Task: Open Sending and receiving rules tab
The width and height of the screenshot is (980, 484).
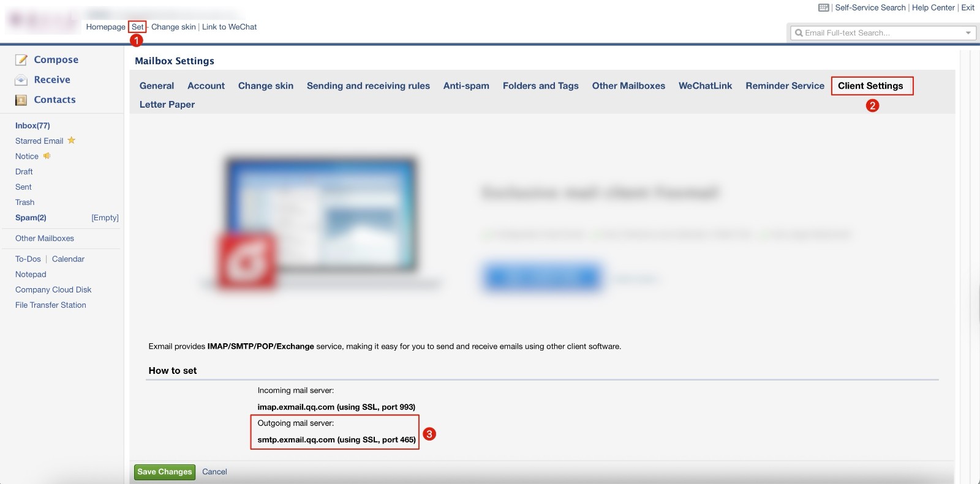Action: coord(368,86)
